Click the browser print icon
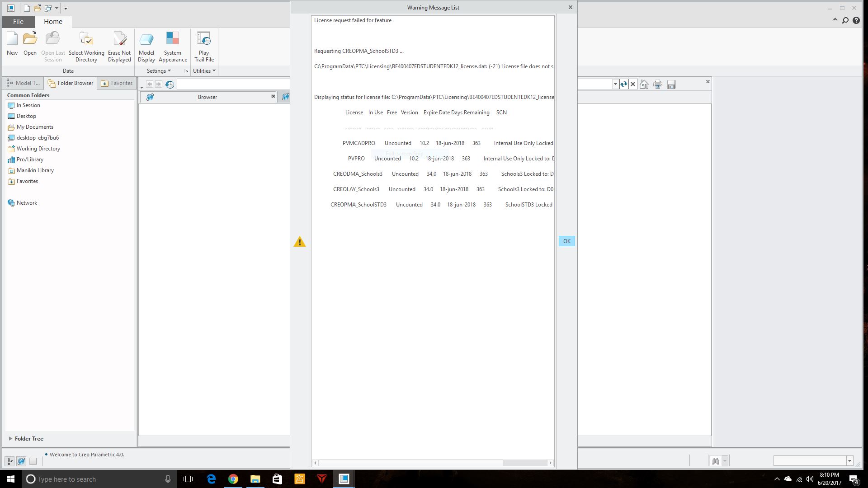This screenshot has height=488, width=868. point(658,84)
